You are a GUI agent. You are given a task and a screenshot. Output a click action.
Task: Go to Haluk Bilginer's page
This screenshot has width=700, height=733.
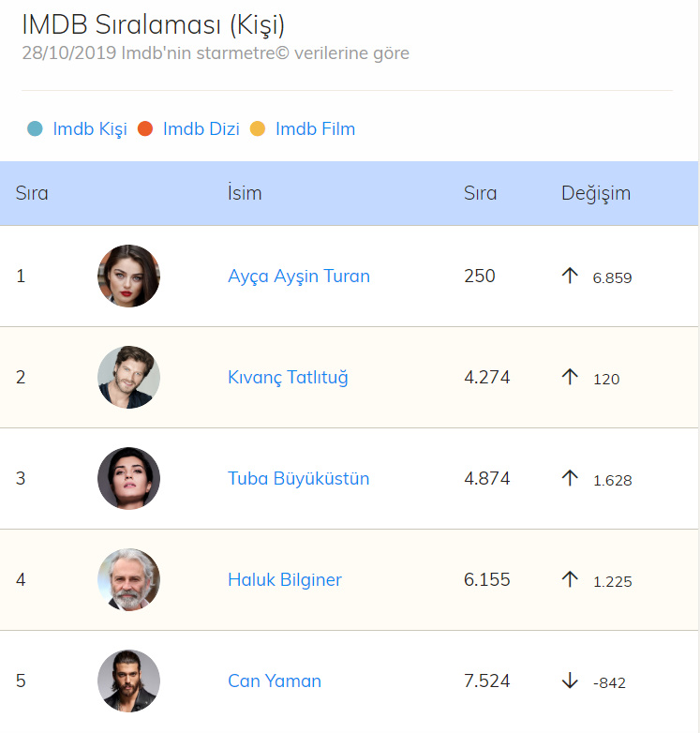click(x=285, y=580)
